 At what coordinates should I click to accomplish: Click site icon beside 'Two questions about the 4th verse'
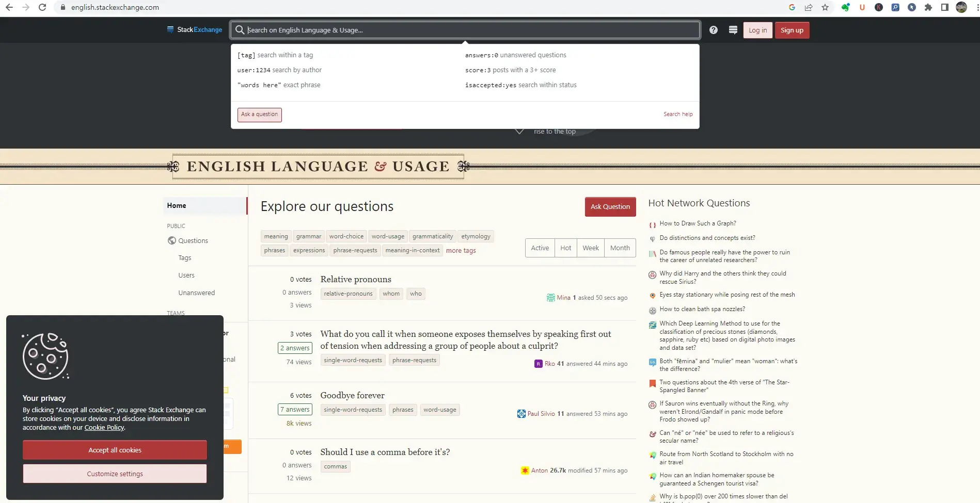tap(653, 383)
